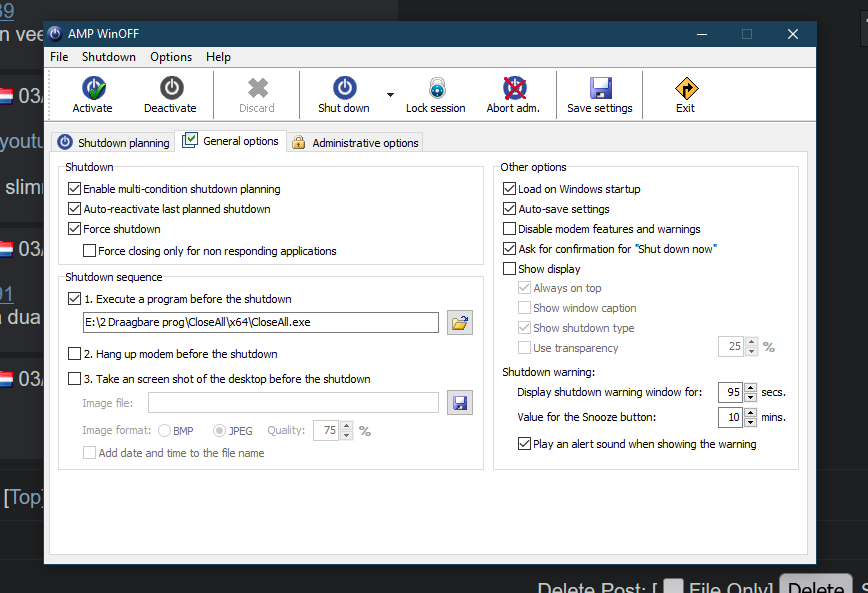Increase the JPEG Quality percentage
The height and width of the screenshot is (593, 868).
[347, 426]
